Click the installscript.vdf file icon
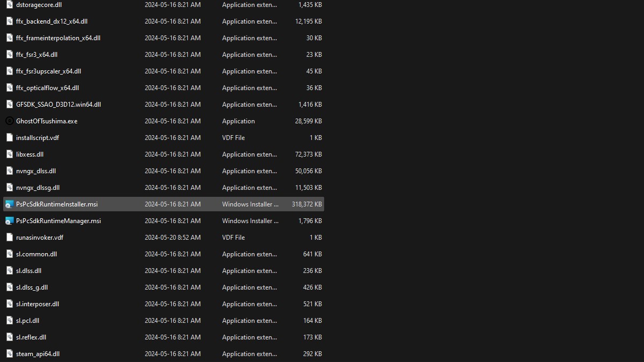The image size is (644, 362). [9, 138]
